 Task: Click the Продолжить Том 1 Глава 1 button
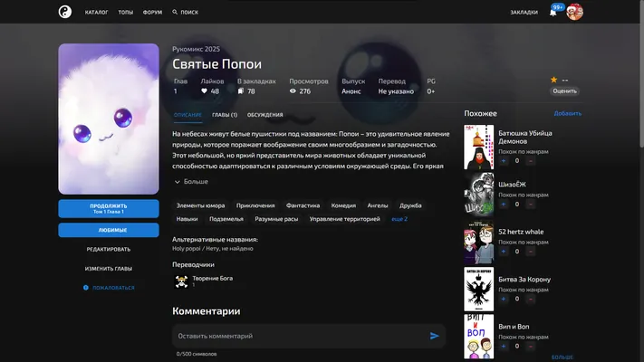109,208
